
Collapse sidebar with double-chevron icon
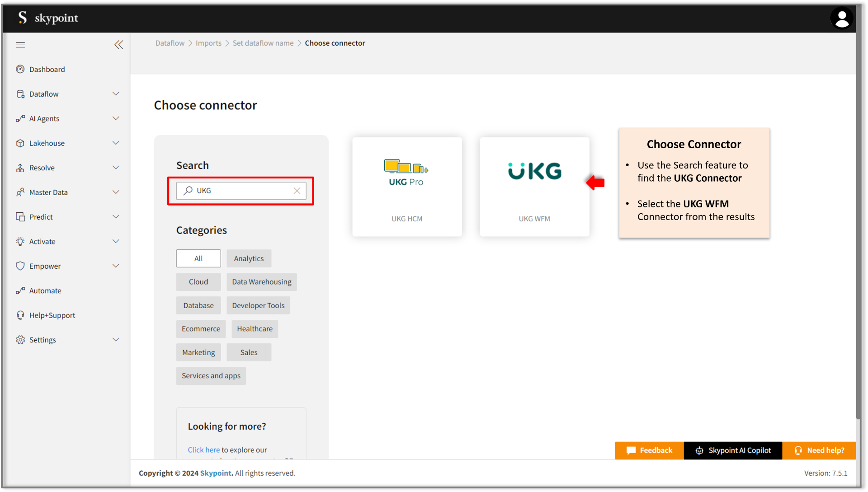click(118, 45)
